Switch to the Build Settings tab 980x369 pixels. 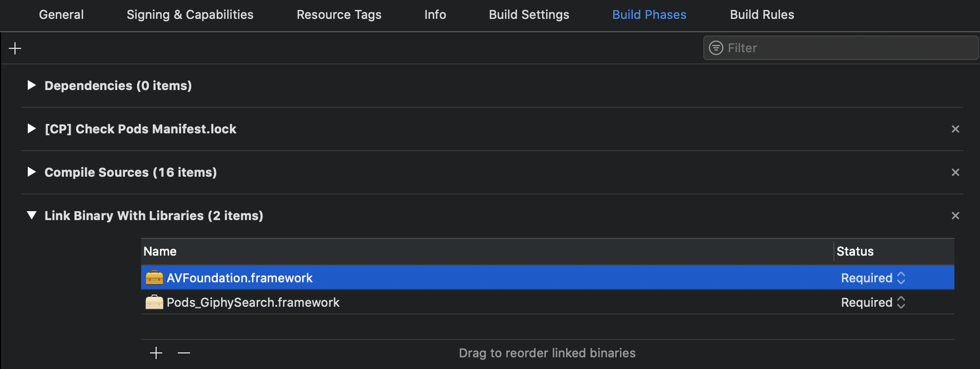[x=529, y=15]
